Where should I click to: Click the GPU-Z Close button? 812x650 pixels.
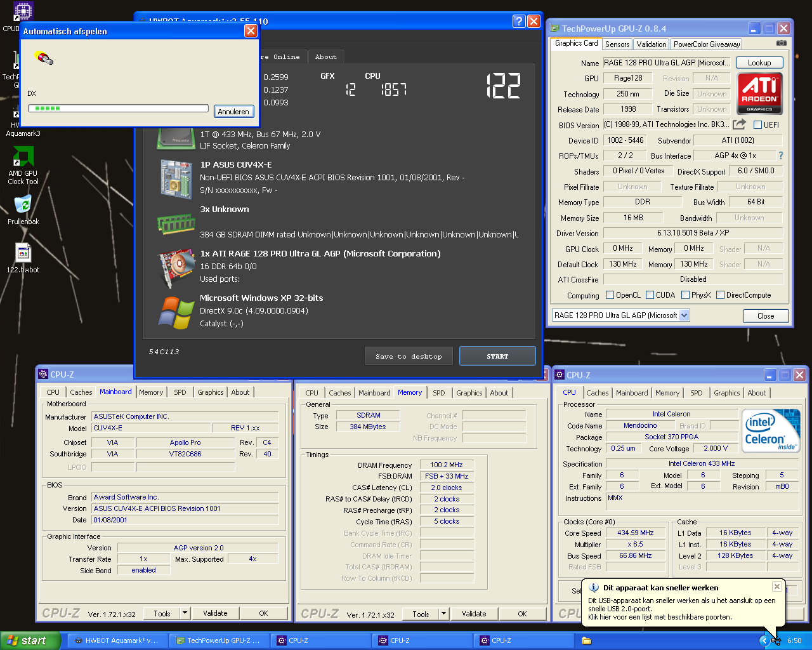(x=766, y=316)
